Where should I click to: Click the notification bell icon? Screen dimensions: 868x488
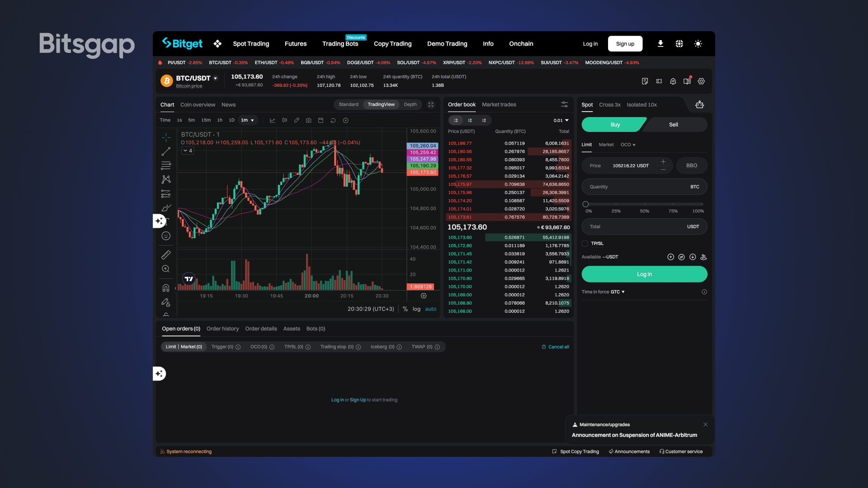click(673, 81)
